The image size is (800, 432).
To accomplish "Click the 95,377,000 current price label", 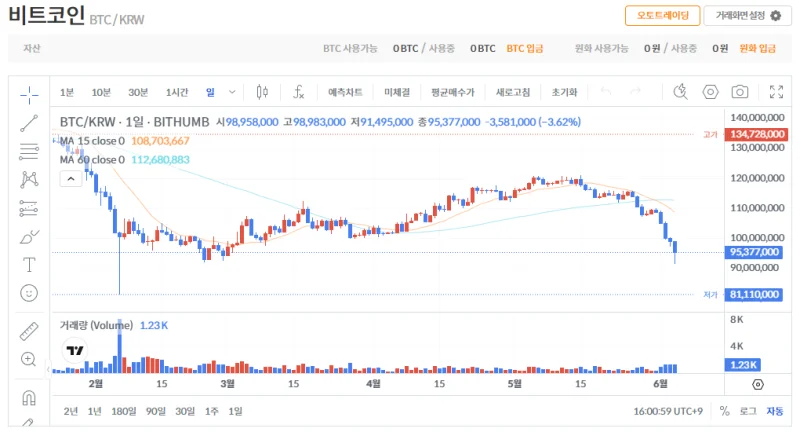I will pyautogui.click(x=754, y=252).
